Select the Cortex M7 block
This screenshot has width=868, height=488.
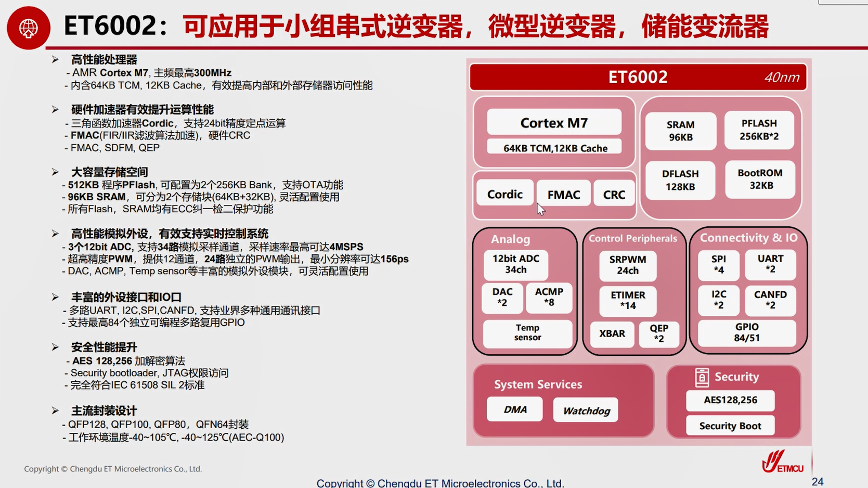click(x=554, y=123)
